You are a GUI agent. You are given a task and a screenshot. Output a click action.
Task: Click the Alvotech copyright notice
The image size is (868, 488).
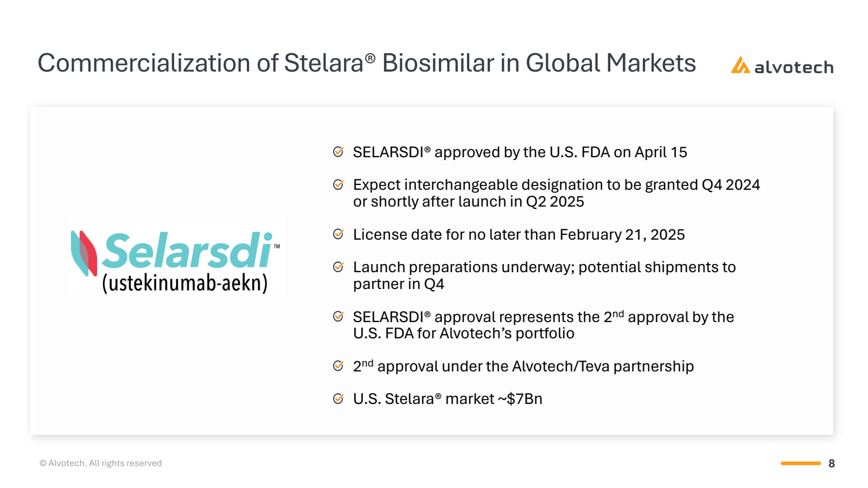point(100,463)
